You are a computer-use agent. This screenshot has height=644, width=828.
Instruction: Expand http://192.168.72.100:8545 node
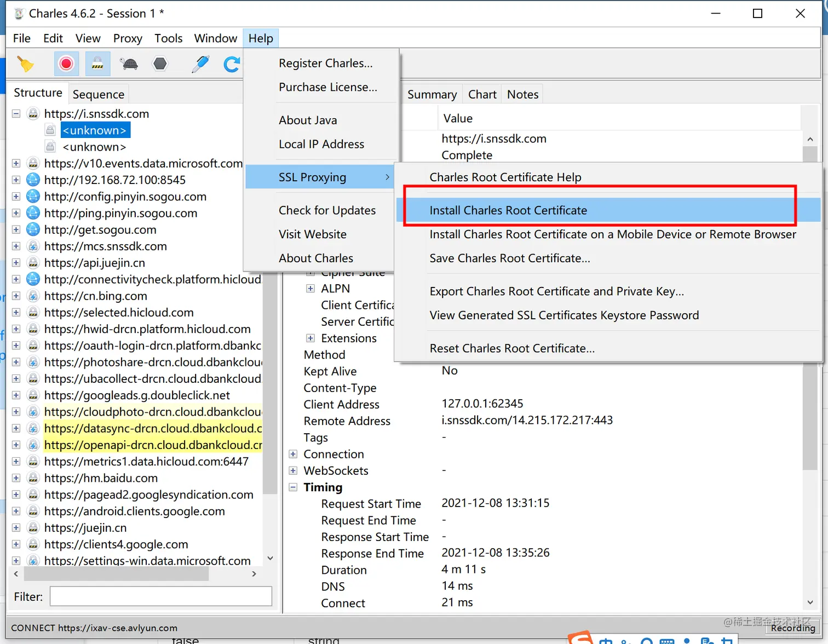click(16, 180)
